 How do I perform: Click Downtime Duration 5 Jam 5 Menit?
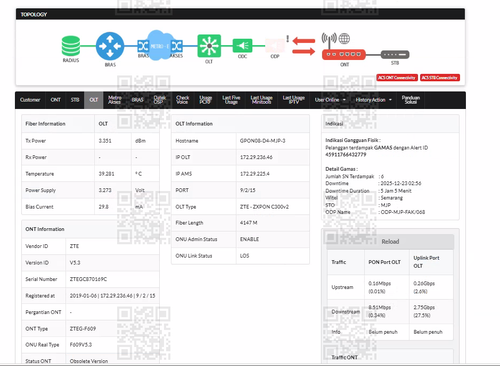point(396,191)
